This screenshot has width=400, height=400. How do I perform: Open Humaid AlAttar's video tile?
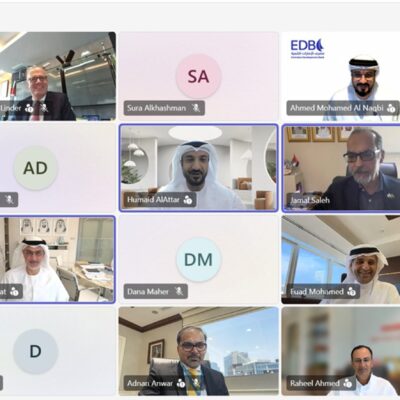[x=199, y=168]
